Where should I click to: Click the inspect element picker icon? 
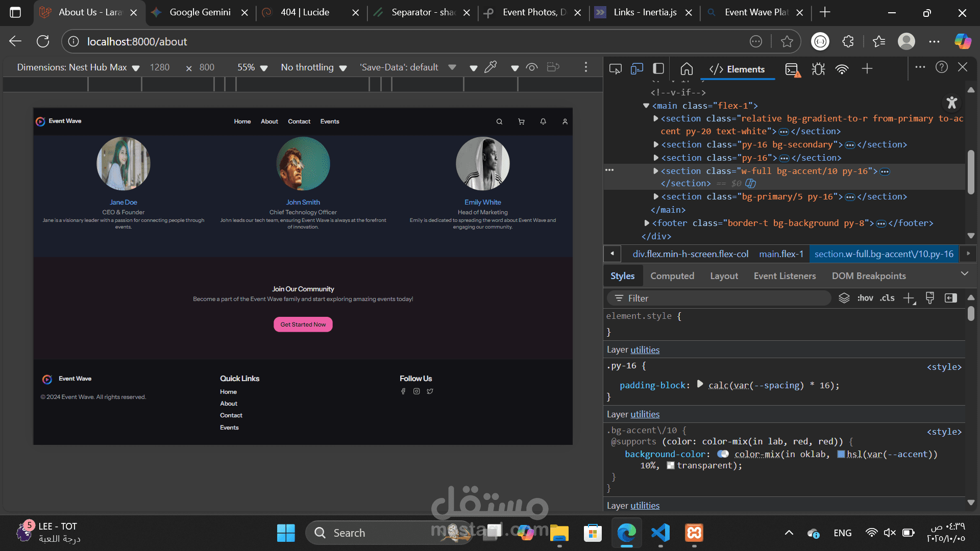coord(615,69)
